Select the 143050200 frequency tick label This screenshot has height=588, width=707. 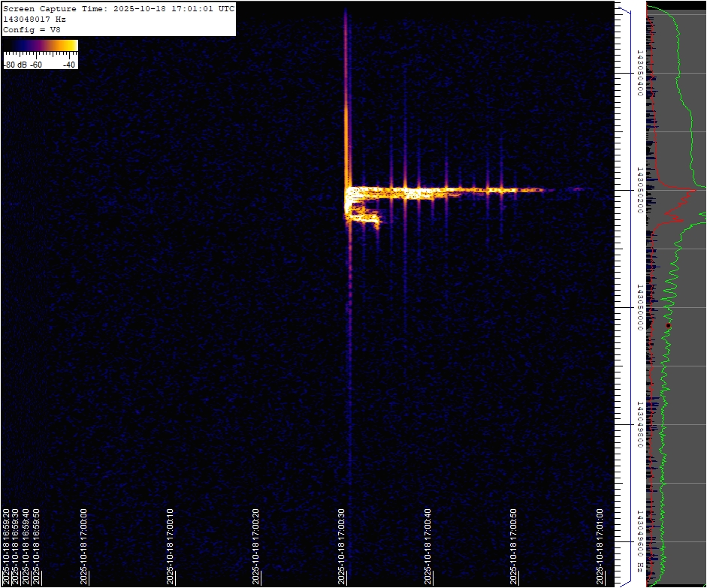(x=639, y=191)
